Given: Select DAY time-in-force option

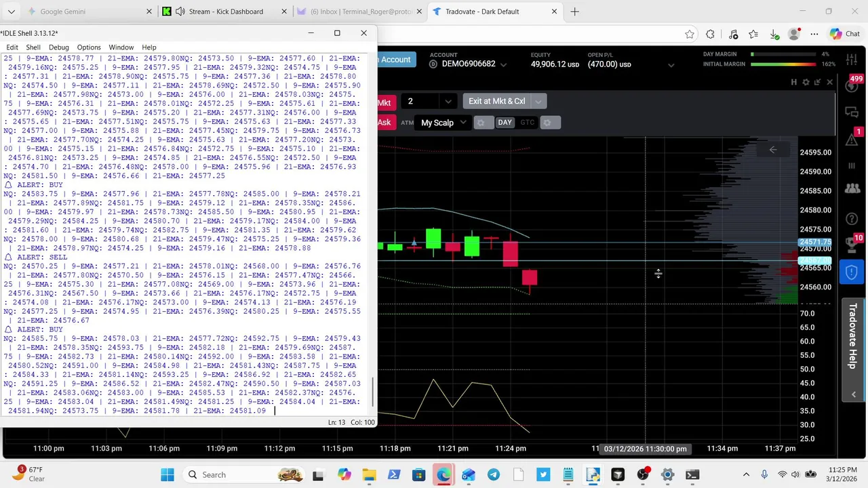Looking at the screenshot, I should 505,123.
